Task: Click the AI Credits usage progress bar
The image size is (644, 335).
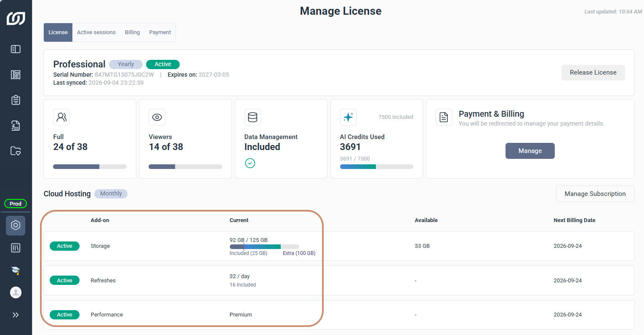Action: 376,166
